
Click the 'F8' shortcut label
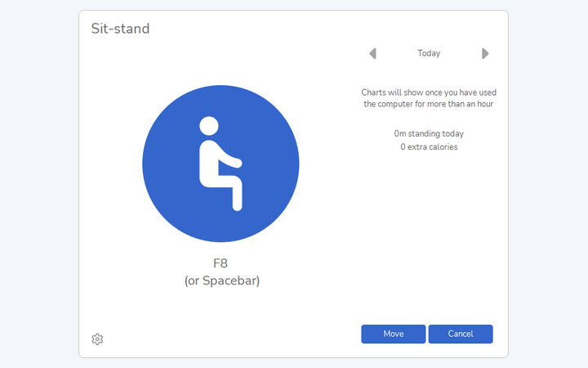[x=220, y=263]
